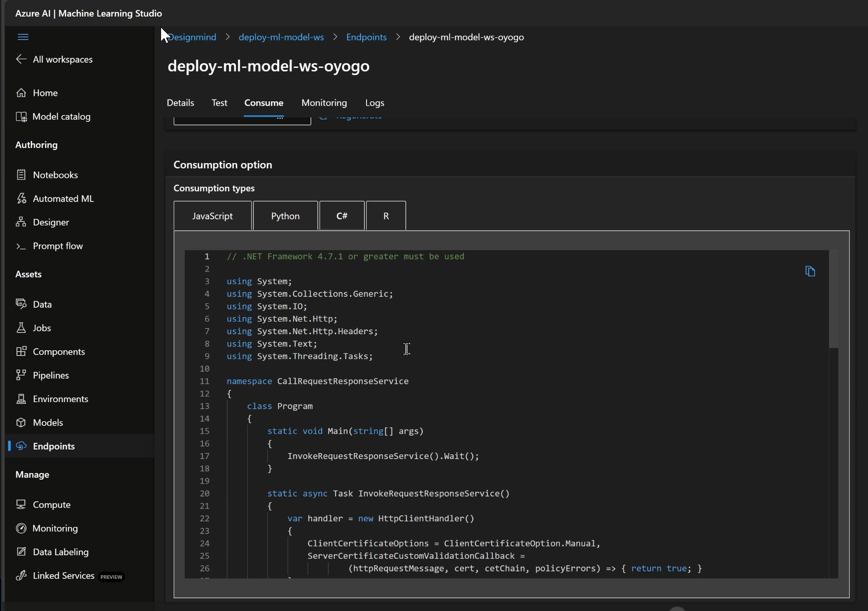Switch to the Monitoring tab
868x611 pixels.
tap(324, 103)
